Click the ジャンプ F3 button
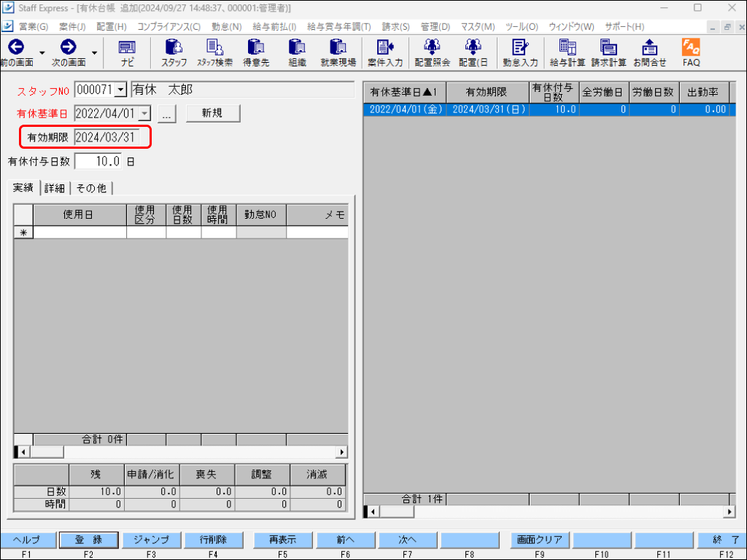The width and height of the screenshot is (747, 560). click(x=151, y=540)
